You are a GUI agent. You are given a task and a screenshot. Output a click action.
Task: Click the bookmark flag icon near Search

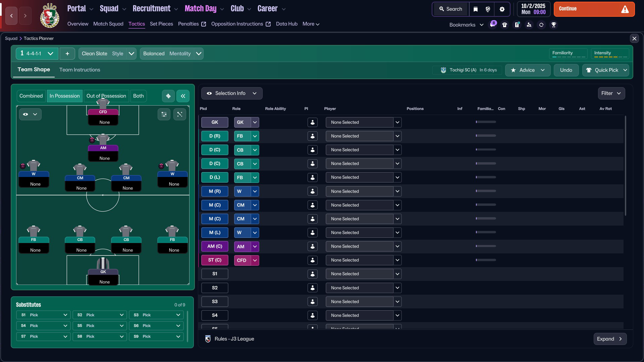click(x=475, y=9)
